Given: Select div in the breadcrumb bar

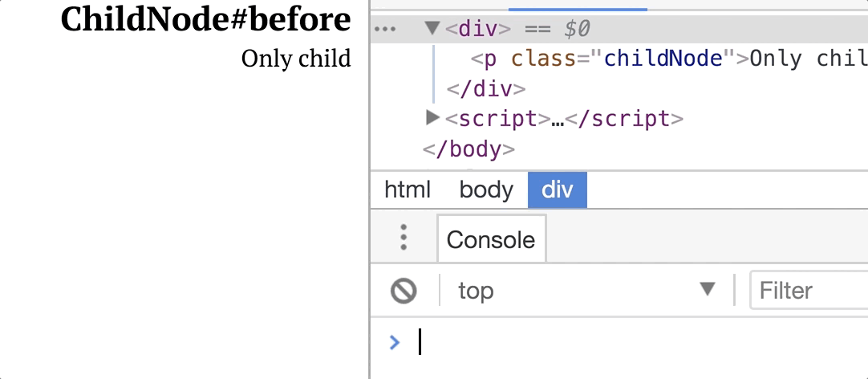Looking at the screenshot, I should click(x=558, y=190).
